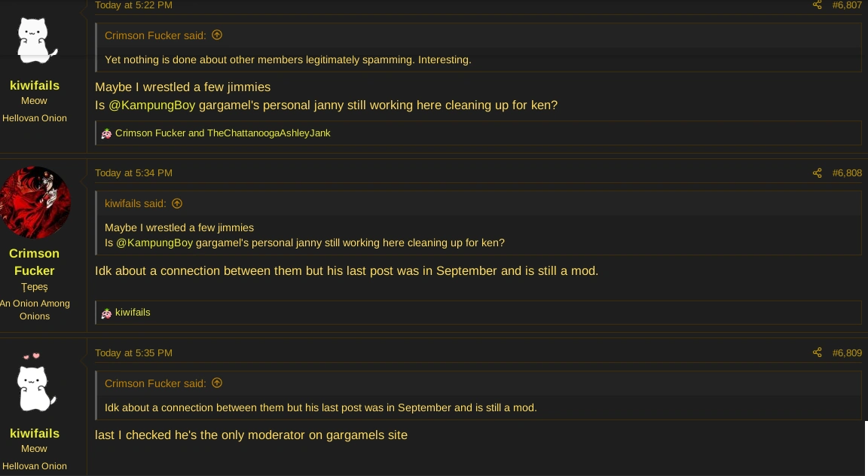The image size is (868, 476).
Task: Click the @KampungBoy mention in post #6,807
Action: (151, 105)
